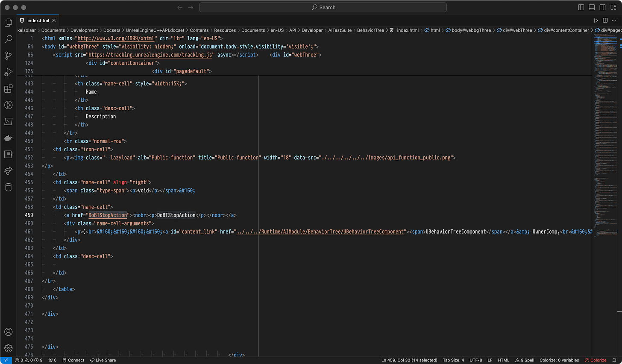Expand the Documents breadcrumb after kelsolaar

[x=53, y=30]
